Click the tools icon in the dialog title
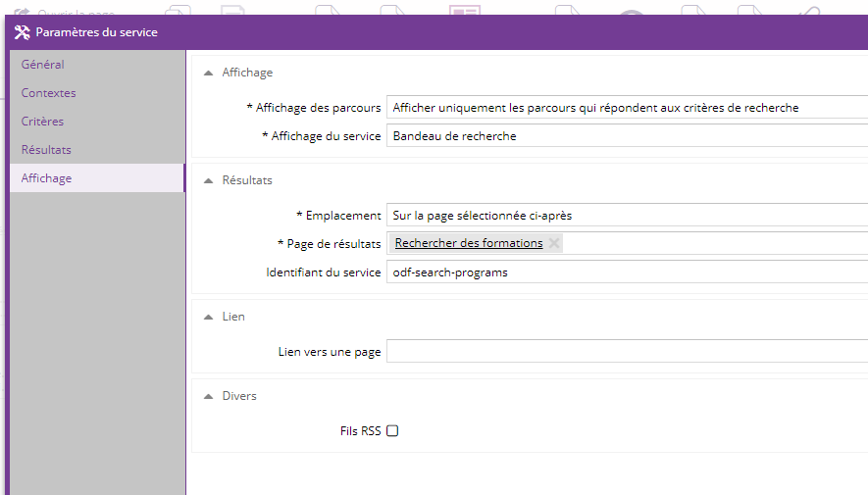This screenshot has width=868, height=495. 22,32
